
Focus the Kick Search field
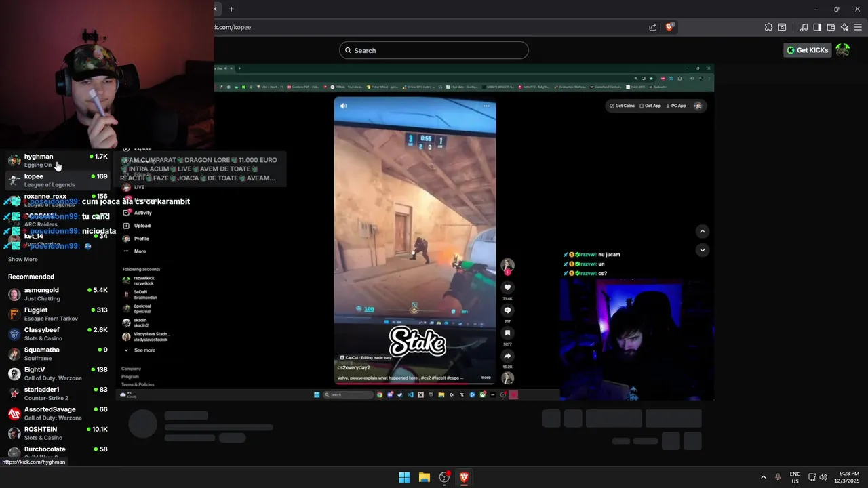pyautogui.click(x=434, y=50)
